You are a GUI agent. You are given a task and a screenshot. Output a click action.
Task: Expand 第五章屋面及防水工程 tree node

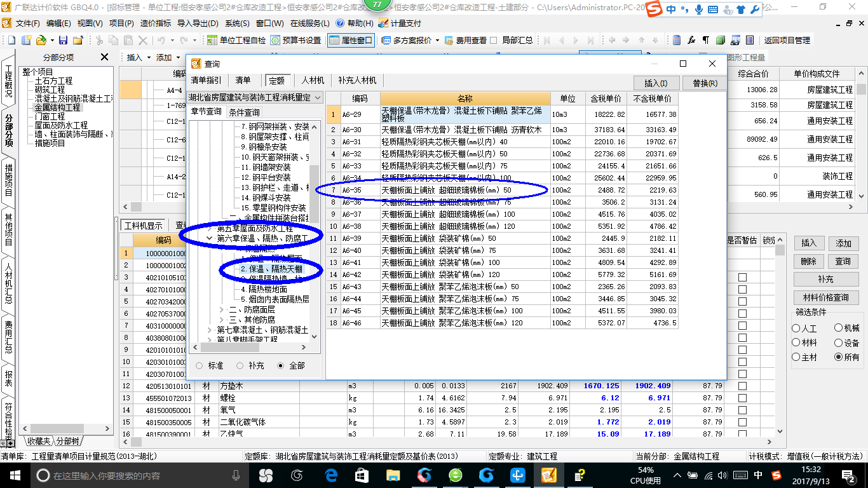point(210,228)
